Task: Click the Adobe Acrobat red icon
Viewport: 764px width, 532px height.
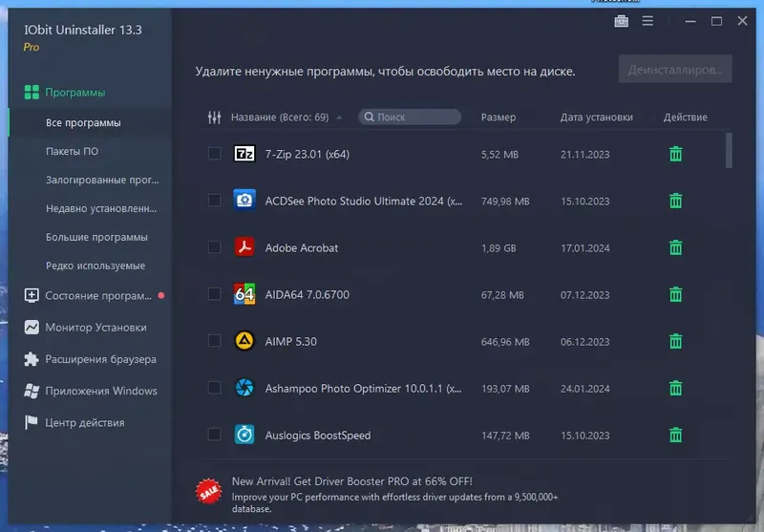Action: (244, 247)
